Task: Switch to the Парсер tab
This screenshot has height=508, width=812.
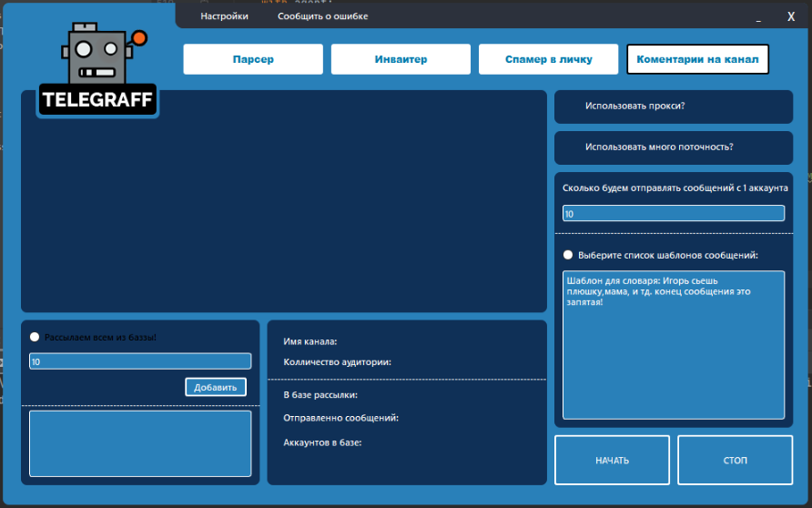Action: [253, 59]
